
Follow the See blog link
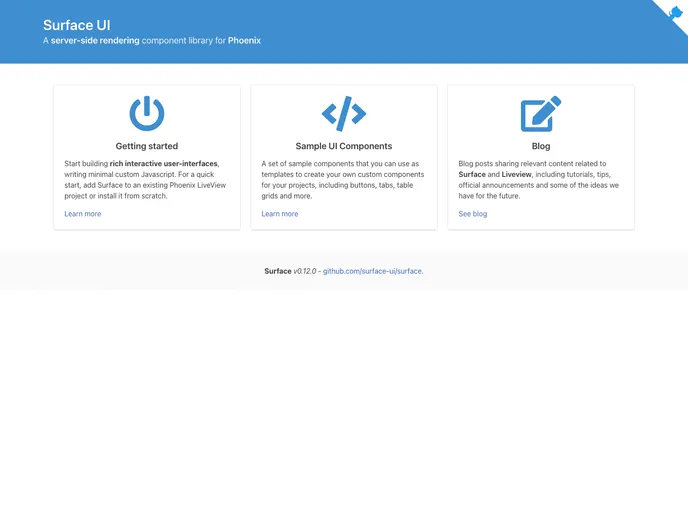coord(472,214)
